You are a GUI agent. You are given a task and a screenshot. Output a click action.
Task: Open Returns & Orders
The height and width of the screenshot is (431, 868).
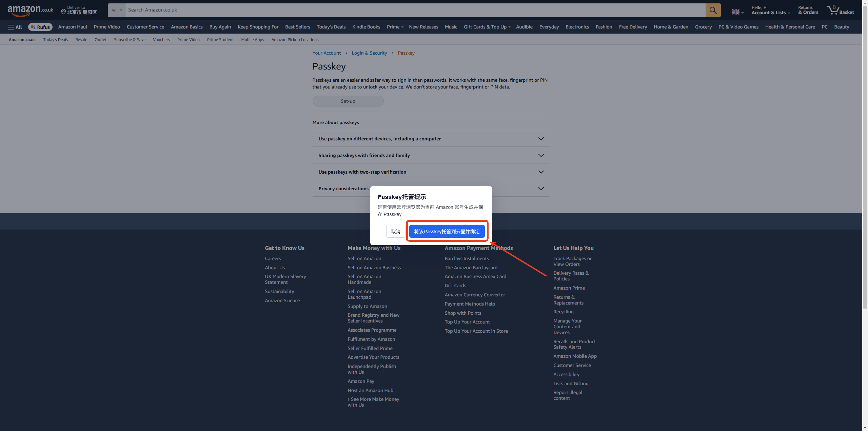click(x=808, y=10)
